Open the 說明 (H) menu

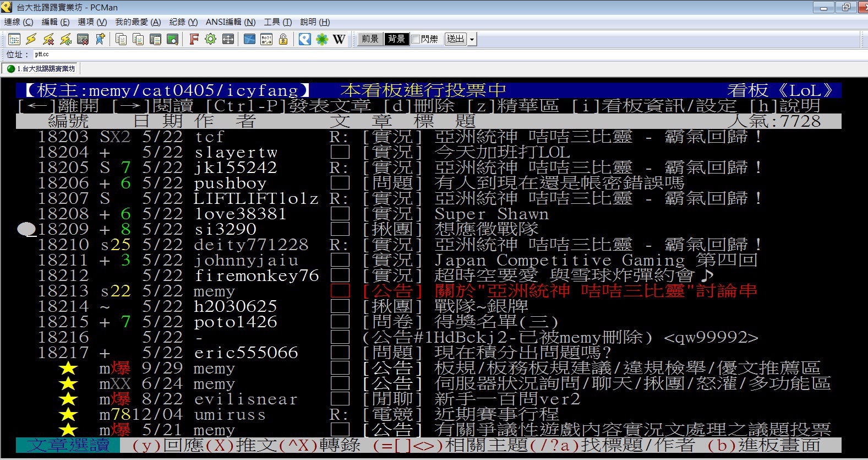[315, 22]
